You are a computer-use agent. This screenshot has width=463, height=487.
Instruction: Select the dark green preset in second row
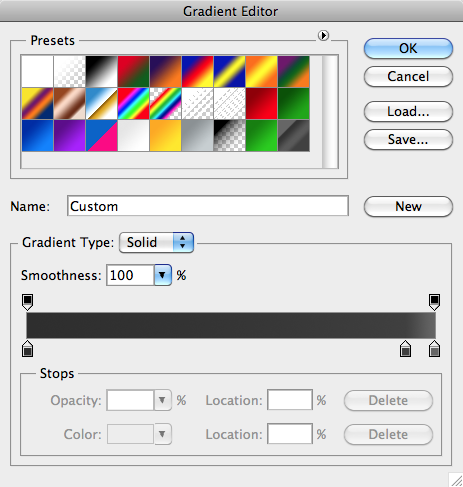click(x=294, y=104)
